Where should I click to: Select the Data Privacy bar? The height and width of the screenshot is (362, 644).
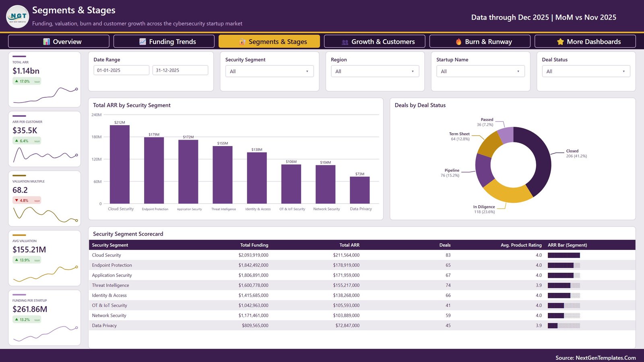(360, 190)
